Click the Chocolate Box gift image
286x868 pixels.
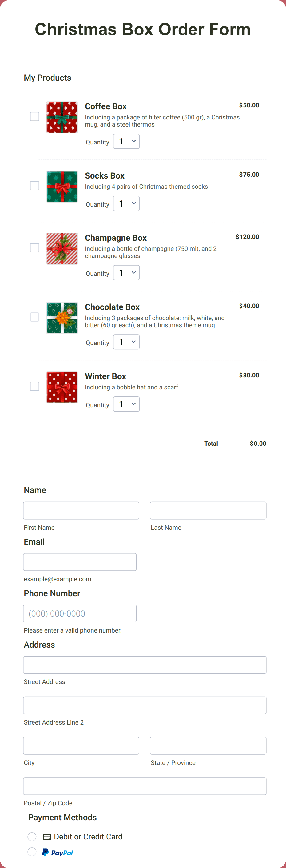point(62,318)
